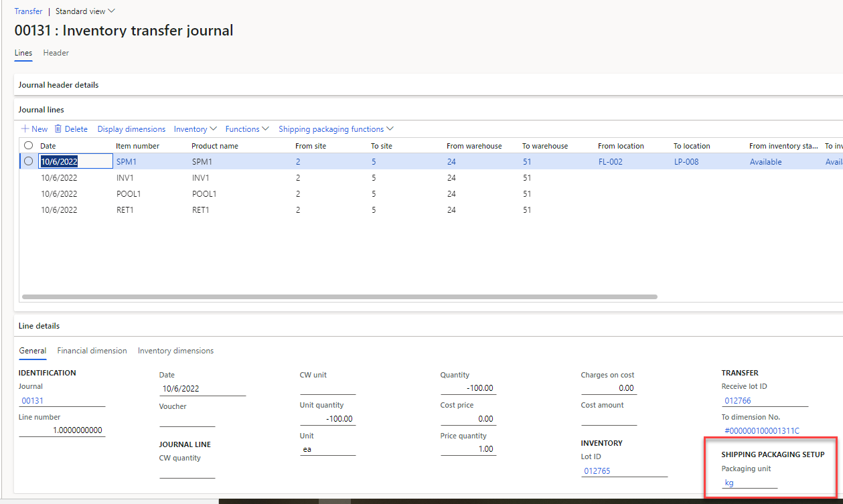Open the Inventory dimensions tab
This screenshot has height=504, width=843.
pyautogui.click(x=175, y=351)
